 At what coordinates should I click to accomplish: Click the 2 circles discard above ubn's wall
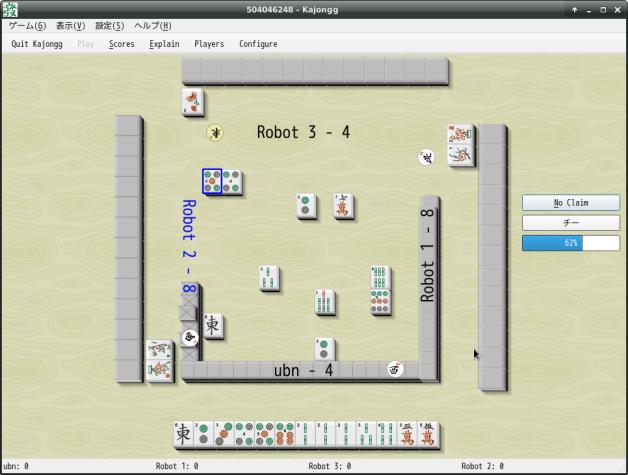[x=325, y=350]
